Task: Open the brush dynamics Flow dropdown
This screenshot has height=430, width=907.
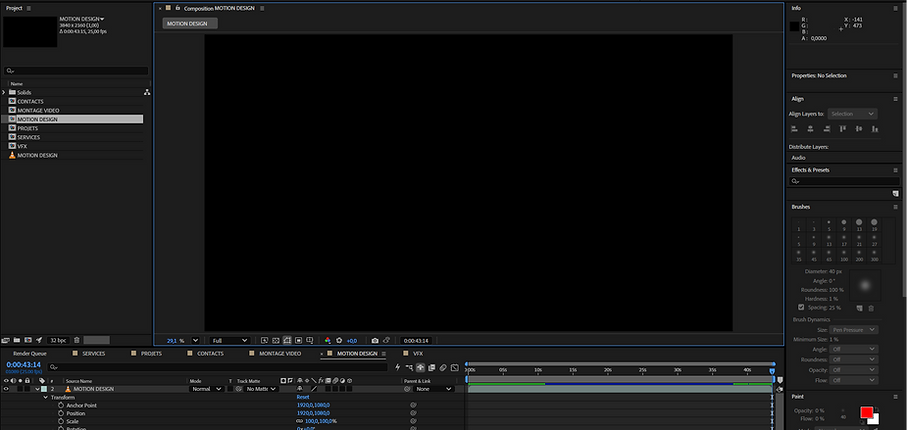Action: coord(854,380)
